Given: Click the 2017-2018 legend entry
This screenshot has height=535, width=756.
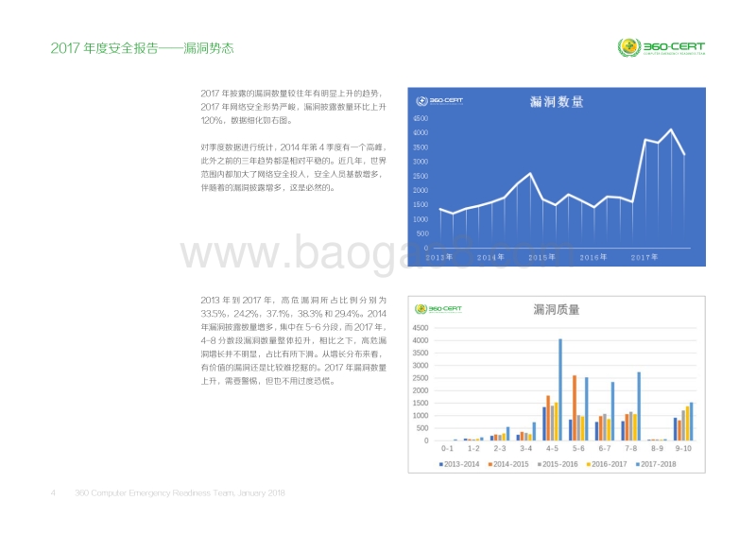Looking at the screenshot, I should 656,464.
